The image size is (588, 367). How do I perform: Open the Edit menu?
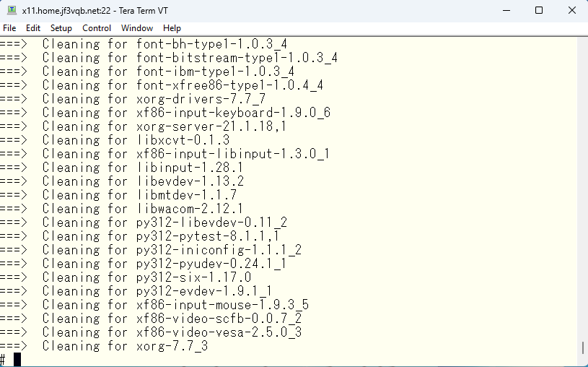pos(33,28)
